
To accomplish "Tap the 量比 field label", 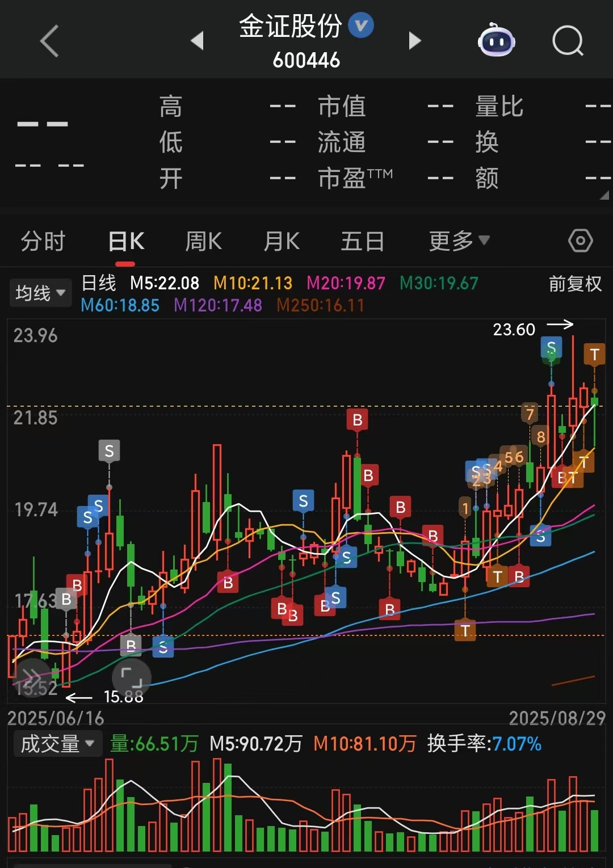I will click(499, 107).
